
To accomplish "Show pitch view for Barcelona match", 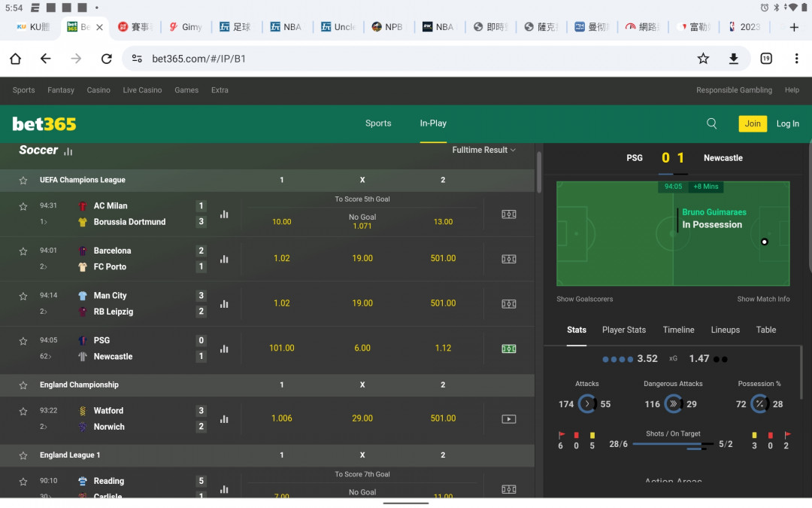I will pos(508,259).
